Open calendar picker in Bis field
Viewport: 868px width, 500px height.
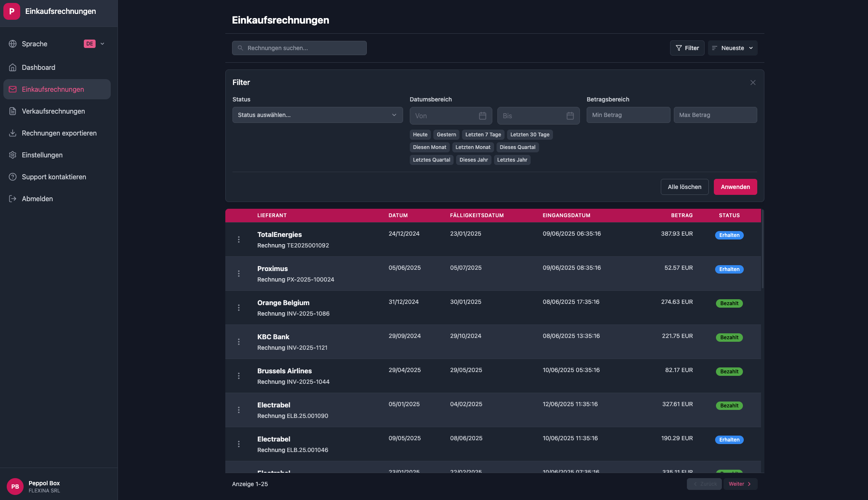[570, 116]
